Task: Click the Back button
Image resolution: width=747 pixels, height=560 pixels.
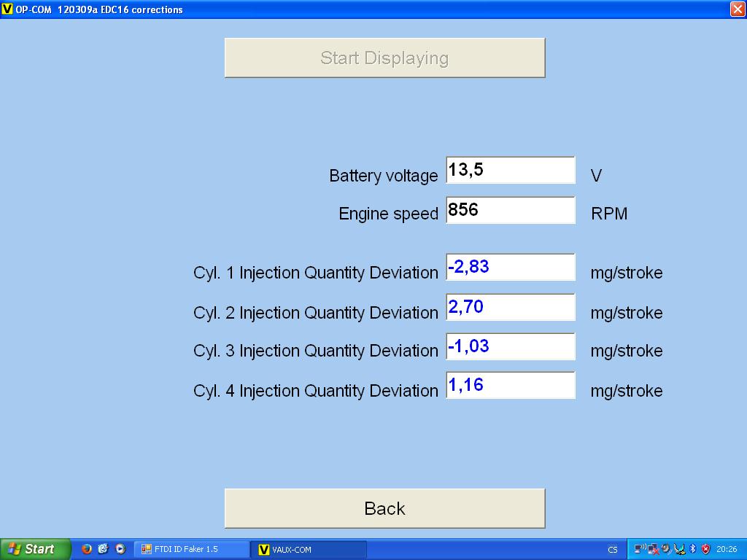Action: tap(384, 508)
